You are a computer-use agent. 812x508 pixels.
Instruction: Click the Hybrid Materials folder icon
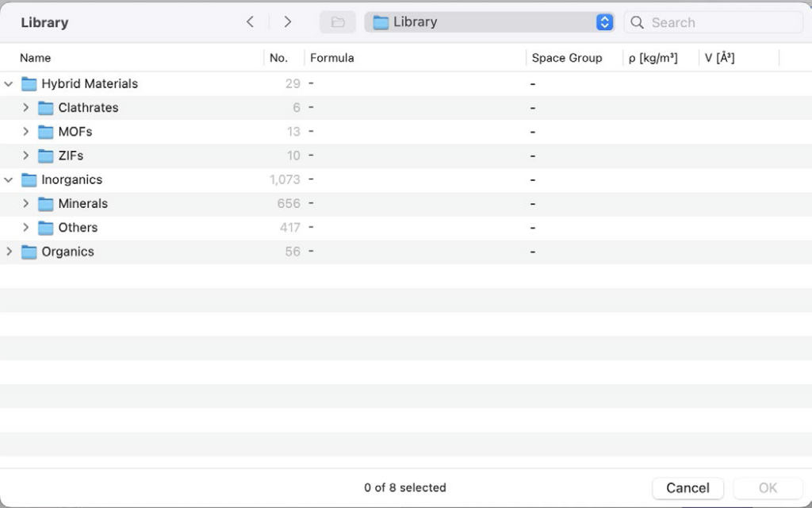[x=29, y=84]
